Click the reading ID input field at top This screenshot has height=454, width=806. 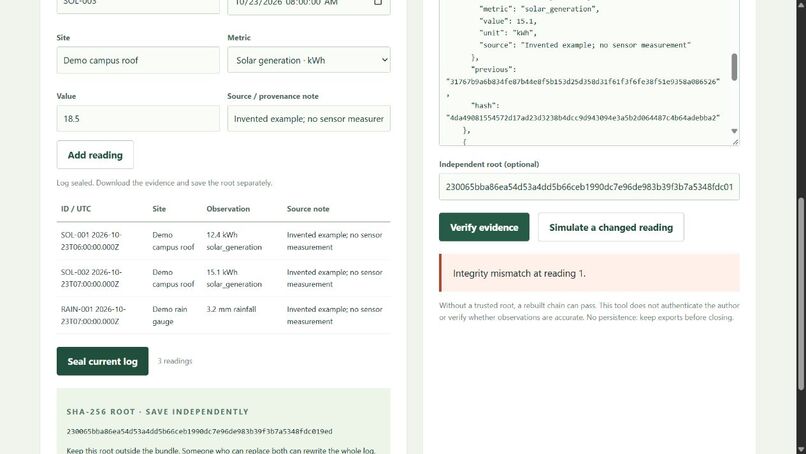[138, 5]
